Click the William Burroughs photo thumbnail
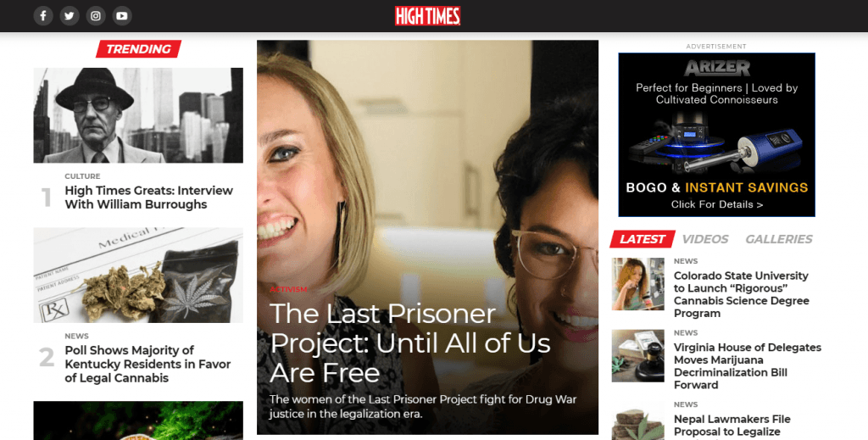This screenshot has width=868, height=440. pos(138,115)
